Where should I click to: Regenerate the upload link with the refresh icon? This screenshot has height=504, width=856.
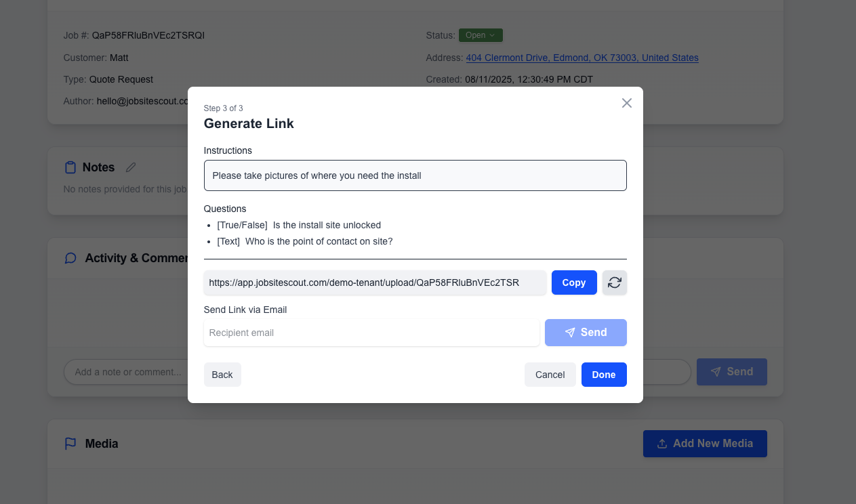(614, 282)
